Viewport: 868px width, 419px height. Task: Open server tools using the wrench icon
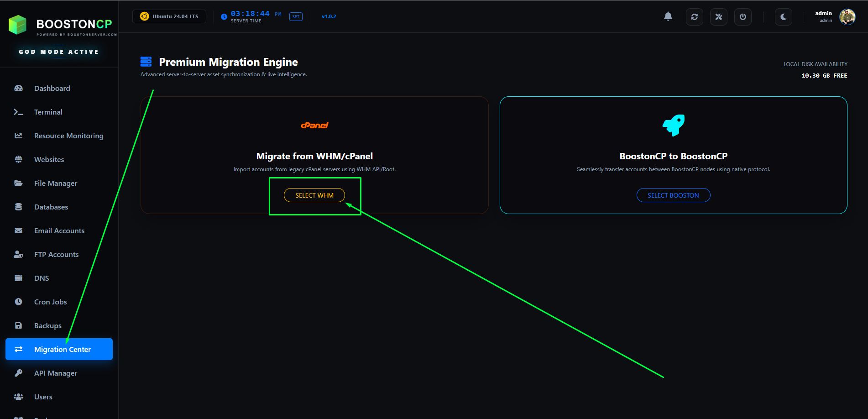[x=718, y=16]
